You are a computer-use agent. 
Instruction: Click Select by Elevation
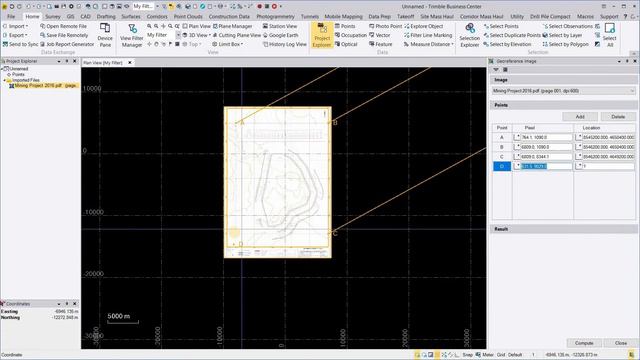click(507, 44)
